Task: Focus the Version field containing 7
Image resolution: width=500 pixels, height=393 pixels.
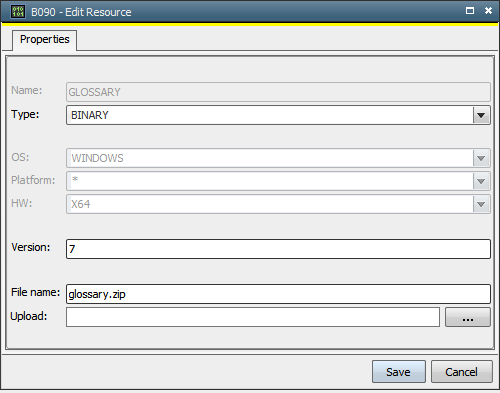Action: click(x=278, y=249)
